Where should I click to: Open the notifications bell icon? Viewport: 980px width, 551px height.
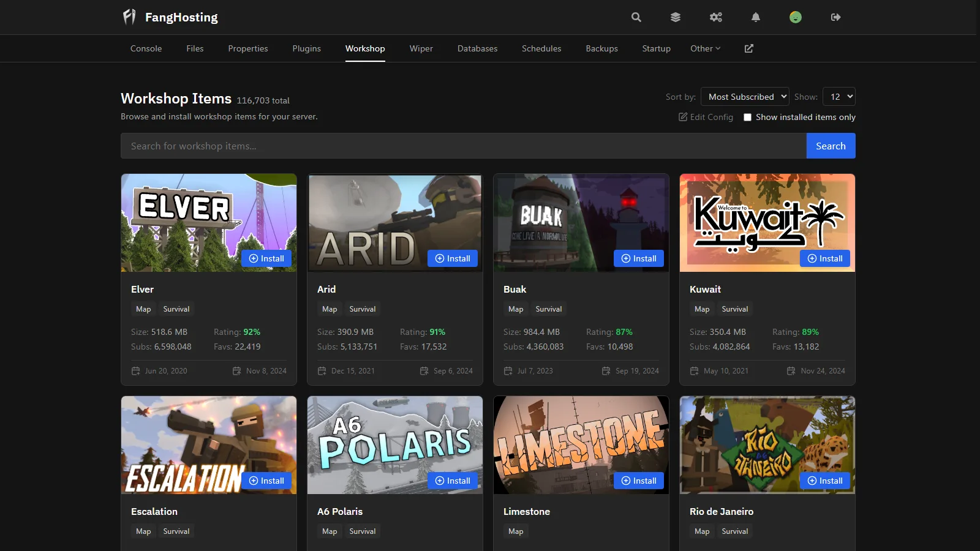(756, 17)
